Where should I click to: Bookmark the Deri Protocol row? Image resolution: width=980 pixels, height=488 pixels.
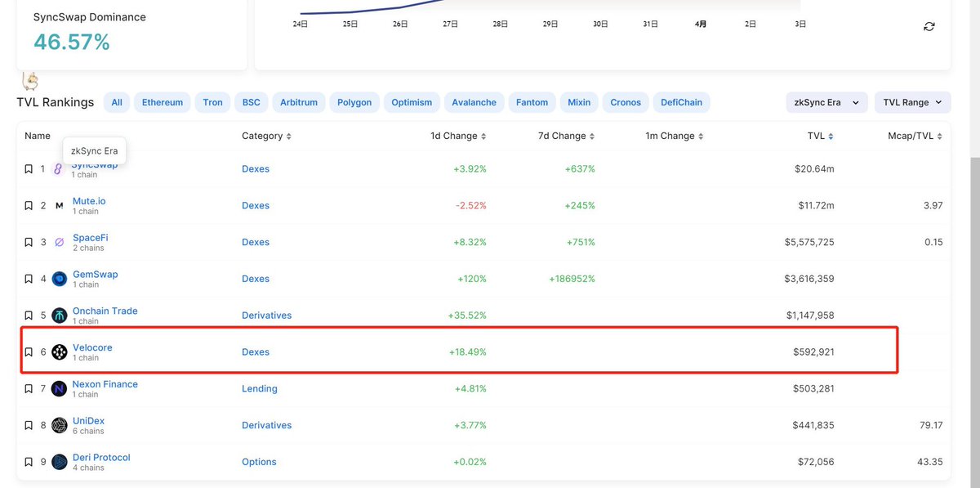point(29,462)
